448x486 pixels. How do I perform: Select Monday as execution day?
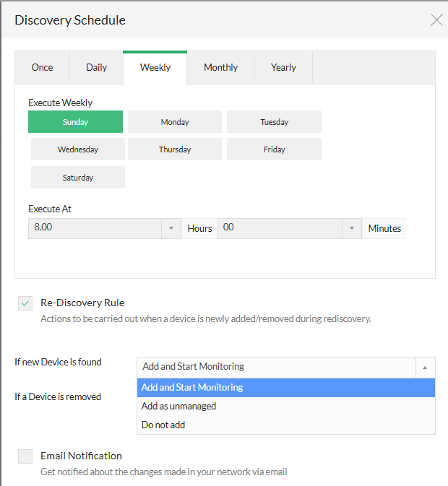tap(175, 122)
